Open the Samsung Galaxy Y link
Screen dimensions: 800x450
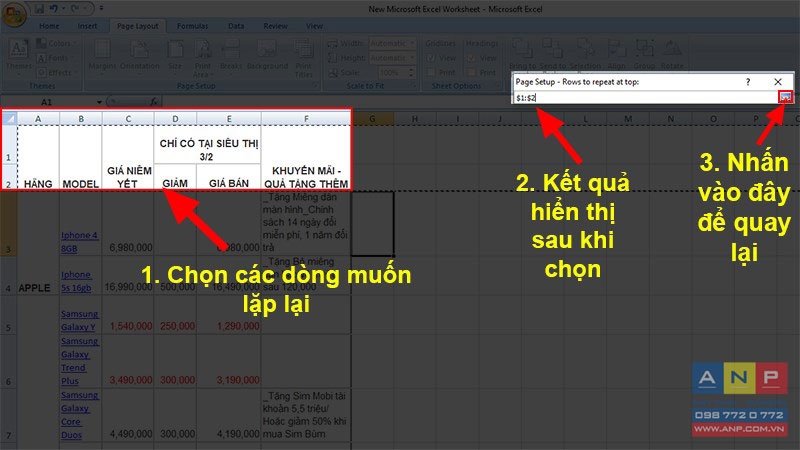coord(80,320)
